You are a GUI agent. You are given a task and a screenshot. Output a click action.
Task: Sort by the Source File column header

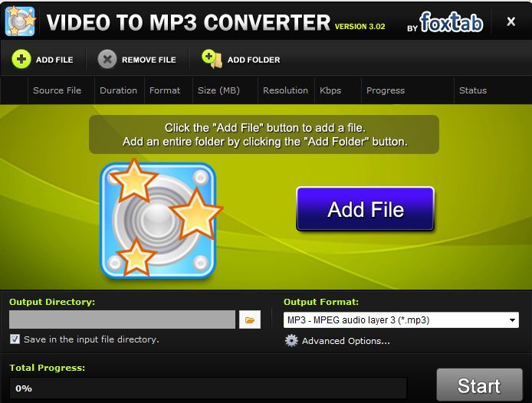coord(57,90)
